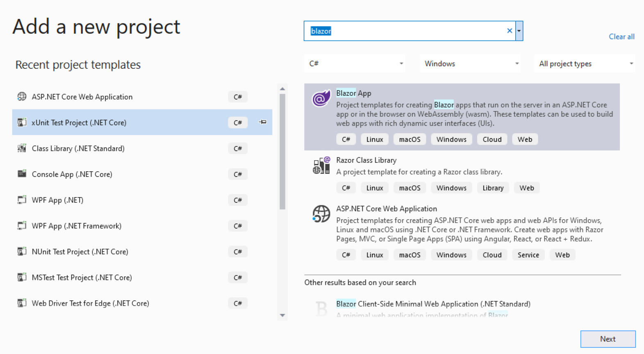Click the Web tag under Razor Class Library

pos(527,188)
